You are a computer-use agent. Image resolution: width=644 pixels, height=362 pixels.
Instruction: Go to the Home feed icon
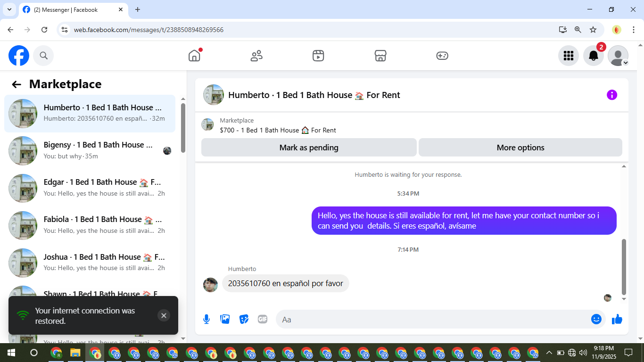click(x=194, y=56)
